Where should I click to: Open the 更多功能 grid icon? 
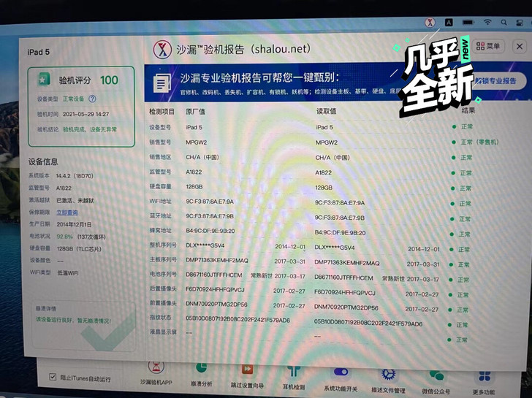(x=484, y=376)
